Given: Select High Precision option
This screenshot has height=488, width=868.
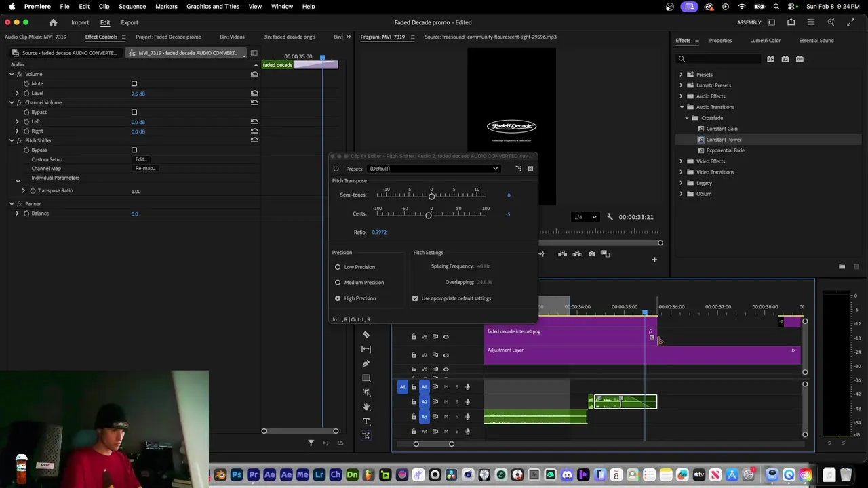Looking at the screenshot, I should pyautogui.click(x=338, y=298).
